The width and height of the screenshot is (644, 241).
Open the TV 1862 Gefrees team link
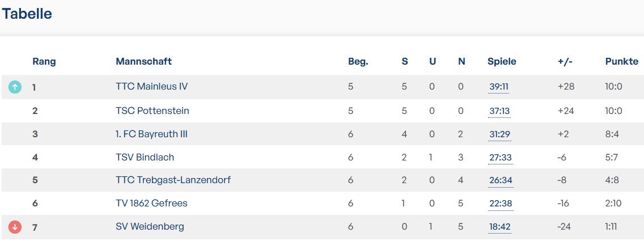pyautogui.click(x=151, y=203)
